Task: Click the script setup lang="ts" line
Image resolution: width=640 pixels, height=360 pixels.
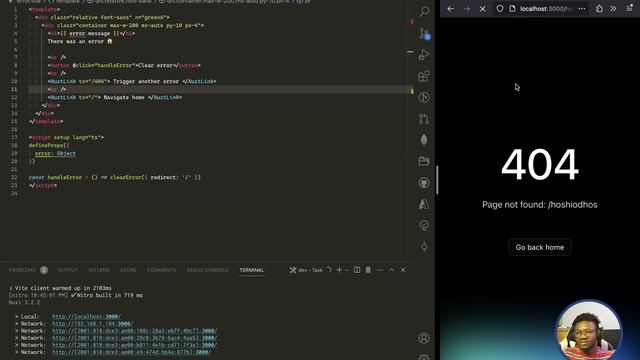Action: (66, 138)
